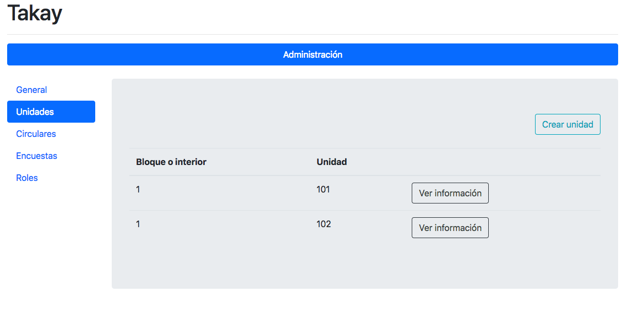This screenshot has width=644, height=319.
Task: Click the block value in the 101 row
Action: [138, 190]
